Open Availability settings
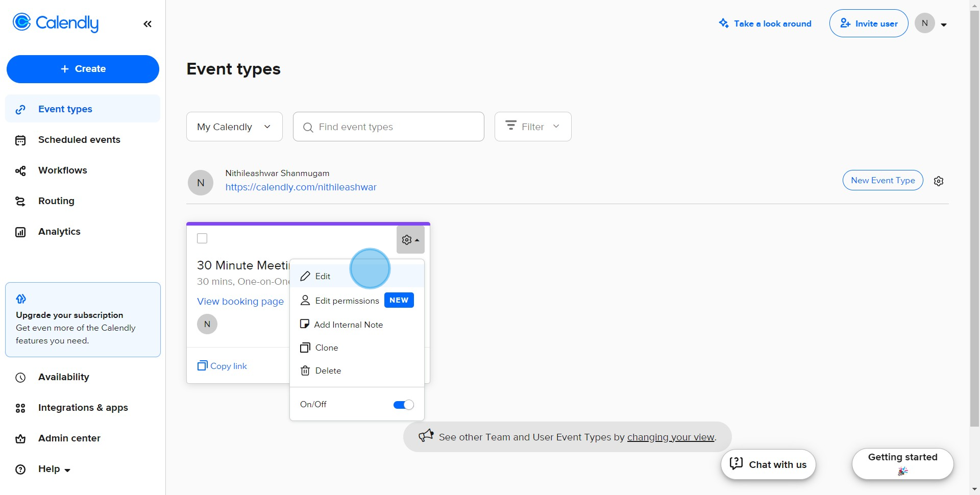This screenshot has height=495, width=980. (63, 377)
